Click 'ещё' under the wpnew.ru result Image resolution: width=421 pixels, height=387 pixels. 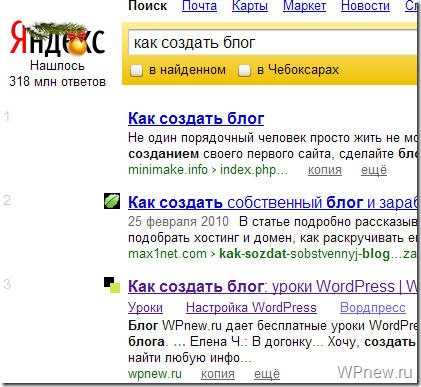267,374
